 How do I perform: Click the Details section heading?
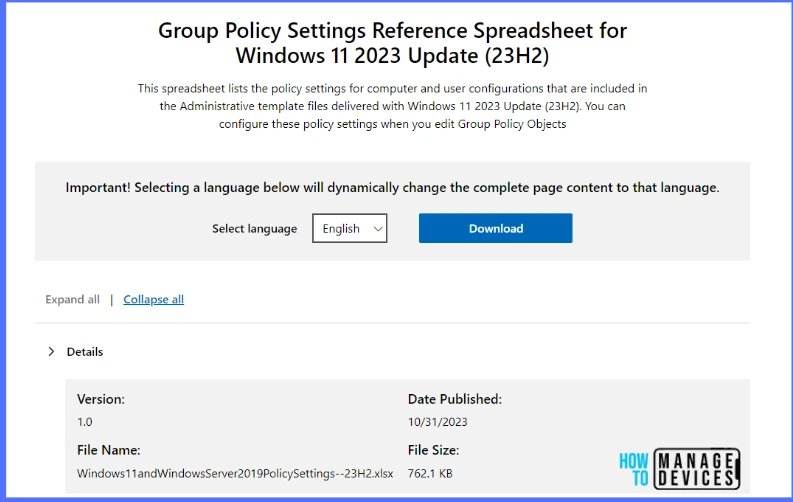click(84, 352)
